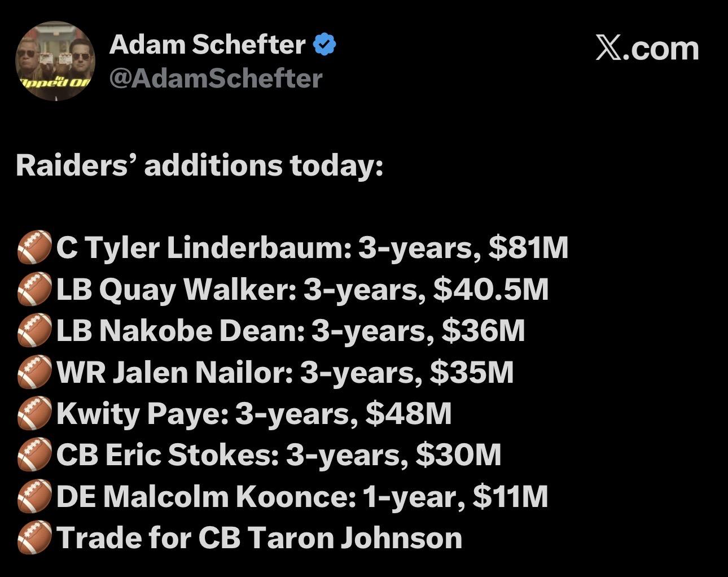
Task: Click the Nakobe Dean $36M line
Action: point(290,331)
